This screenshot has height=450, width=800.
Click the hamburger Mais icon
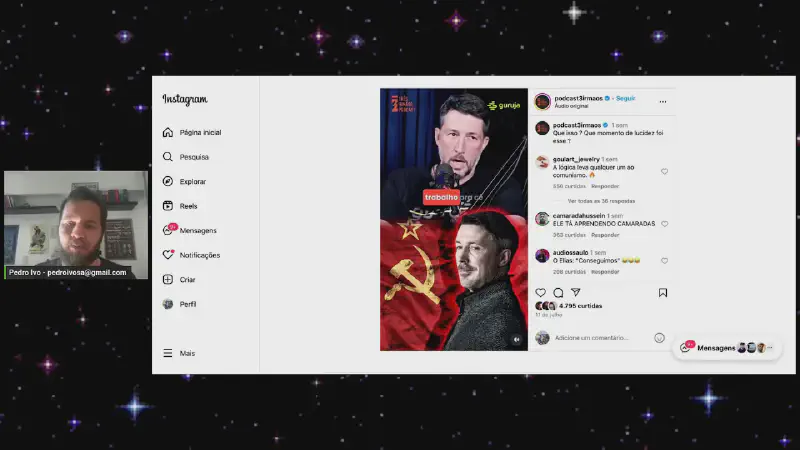click(168, 353)
